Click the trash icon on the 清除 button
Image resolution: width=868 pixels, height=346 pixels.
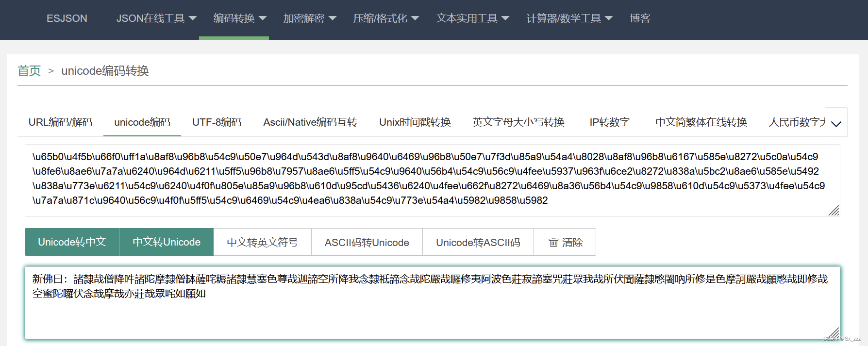coord(553,242)
